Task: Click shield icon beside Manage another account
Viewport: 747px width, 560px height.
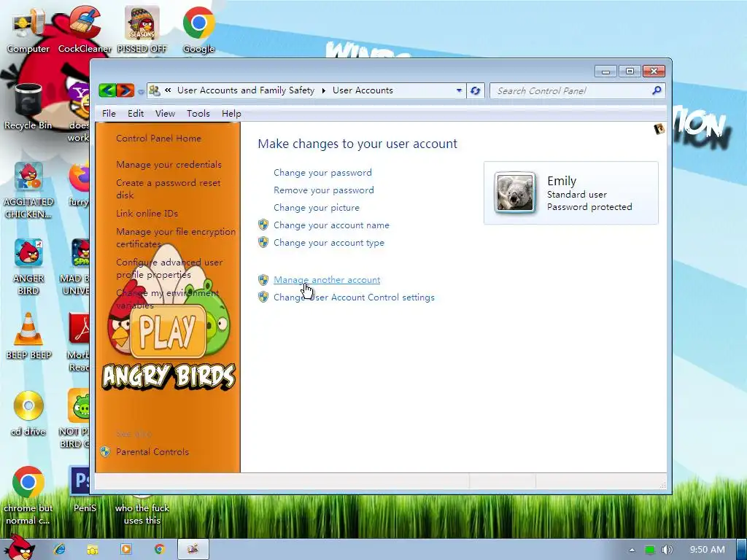Action: pyautogui.click(x=263, y=279)
